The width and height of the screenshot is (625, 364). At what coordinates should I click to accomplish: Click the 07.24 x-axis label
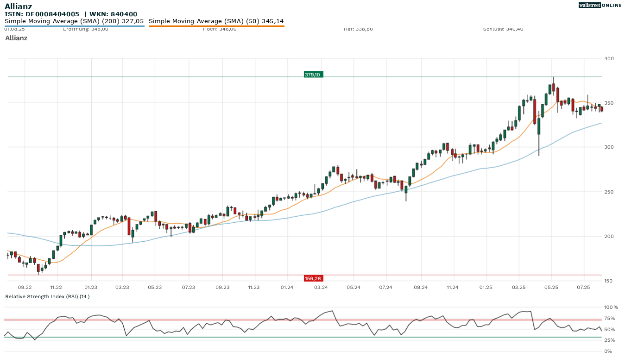tap(385, 288)
